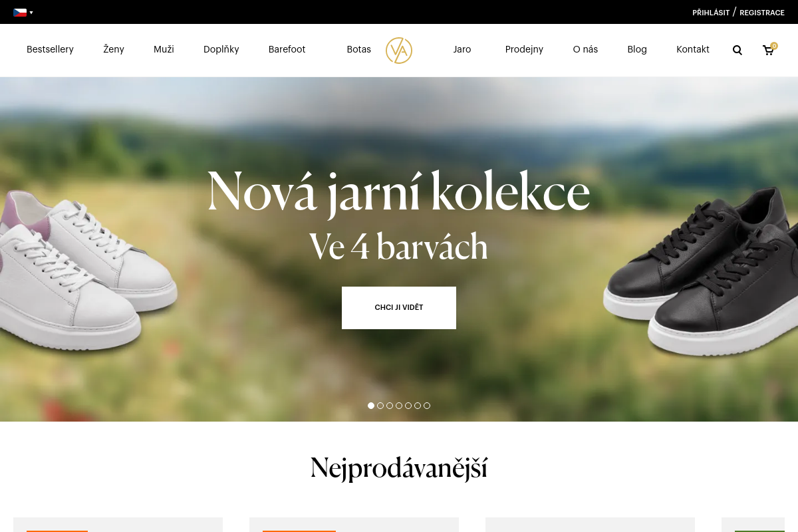
Task: Select the last carousel slide dot
Action: pyautogui.click(x=427, y=406)
